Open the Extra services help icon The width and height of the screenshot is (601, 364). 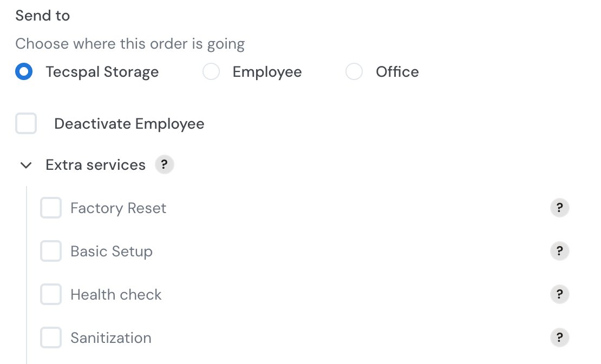click(165, 164)
